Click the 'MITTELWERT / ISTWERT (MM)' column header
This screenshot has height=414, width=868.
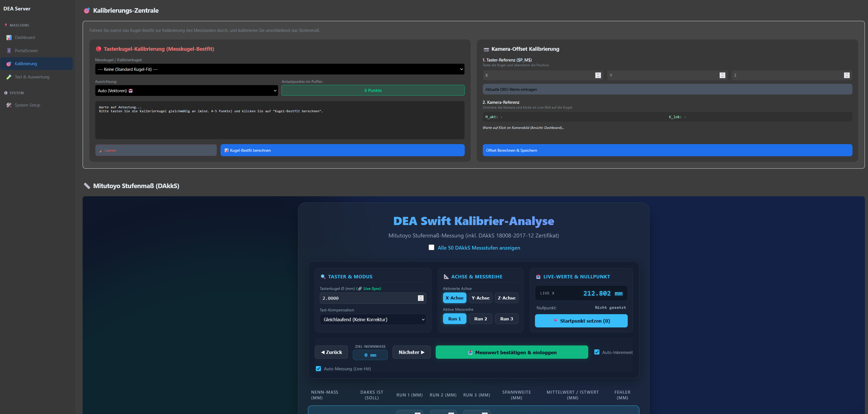tap(572, 395)
